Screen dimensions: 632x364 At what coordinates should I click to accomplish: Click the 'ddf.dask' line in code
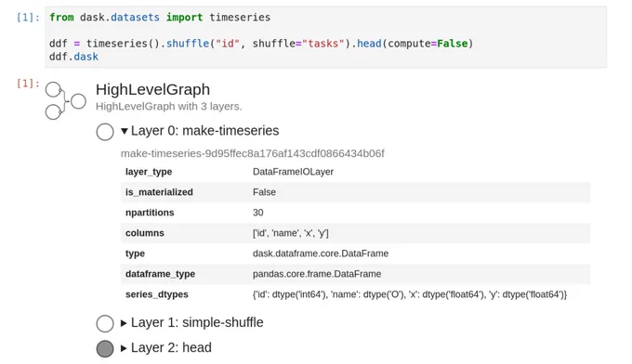point(73,57)
